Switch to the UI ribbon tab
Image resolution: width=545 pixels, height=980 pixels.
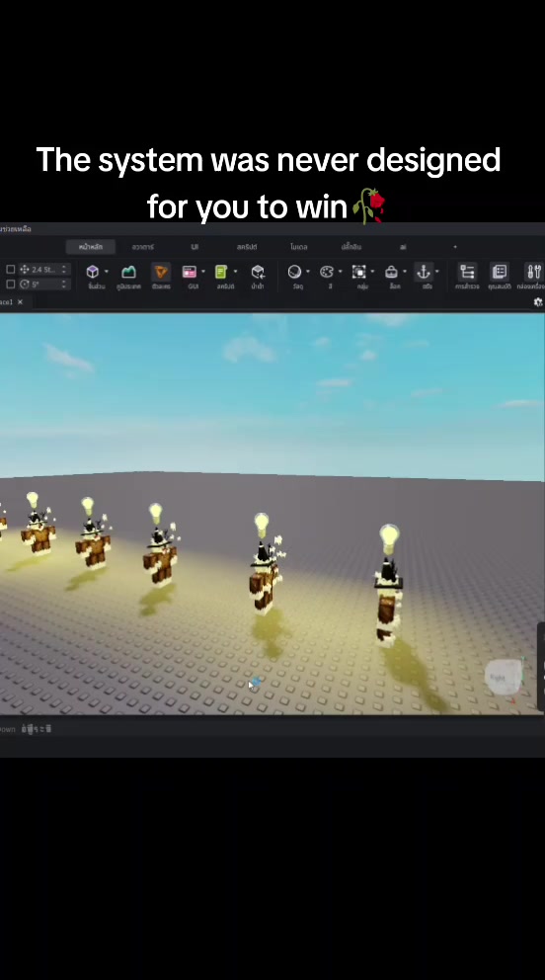195,247
